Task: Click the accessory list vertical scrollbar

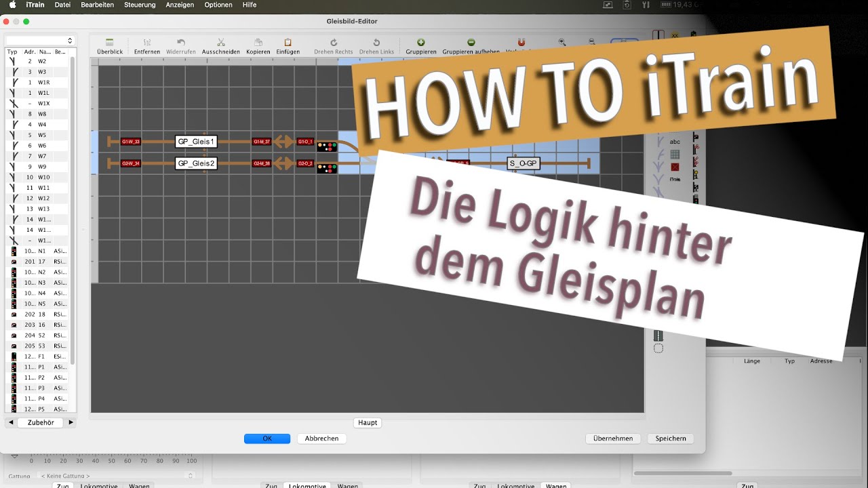Action: 73,210
